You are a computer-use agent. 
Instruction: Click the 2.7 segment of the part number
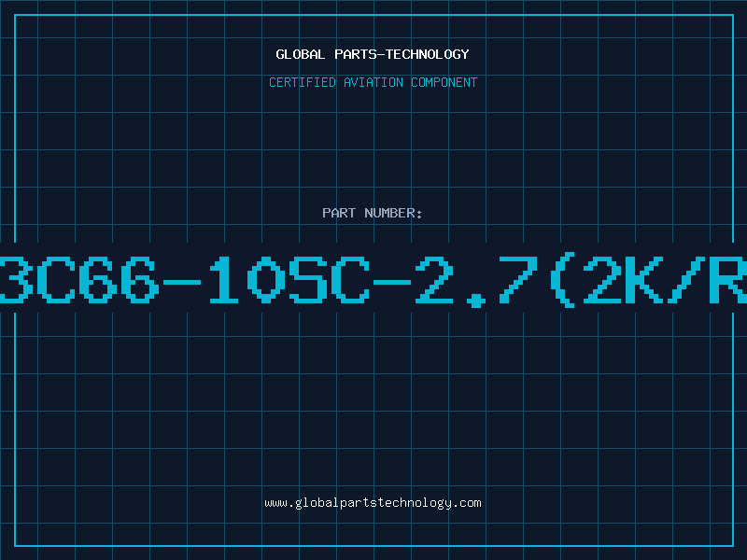point(476,281)
